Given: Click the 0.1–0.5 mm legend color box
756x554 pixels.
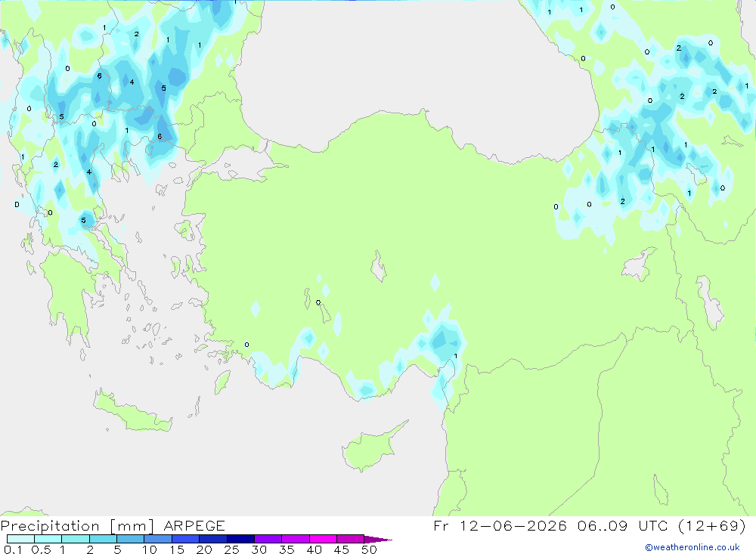Looking at the screenshot, I should point(20,539).
